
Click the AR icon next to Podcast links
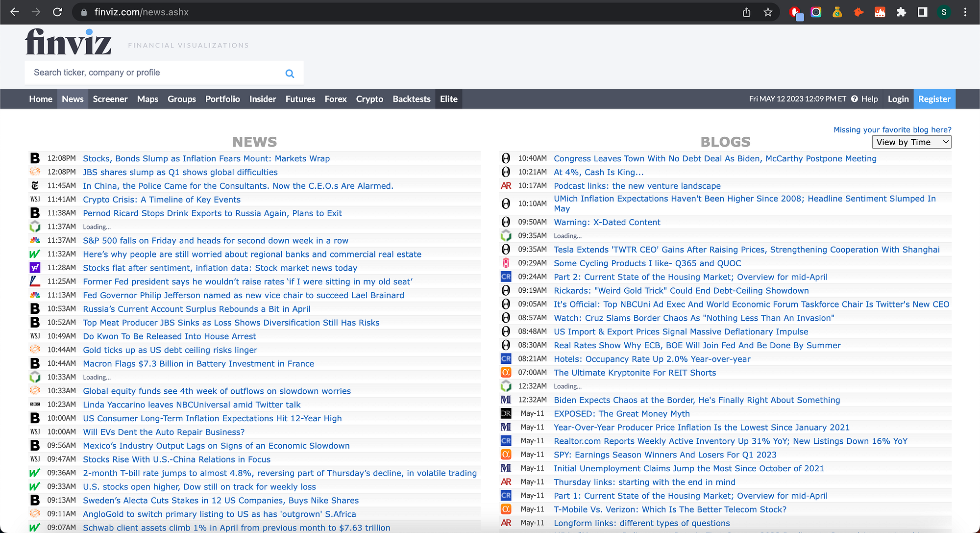point(506,186)
